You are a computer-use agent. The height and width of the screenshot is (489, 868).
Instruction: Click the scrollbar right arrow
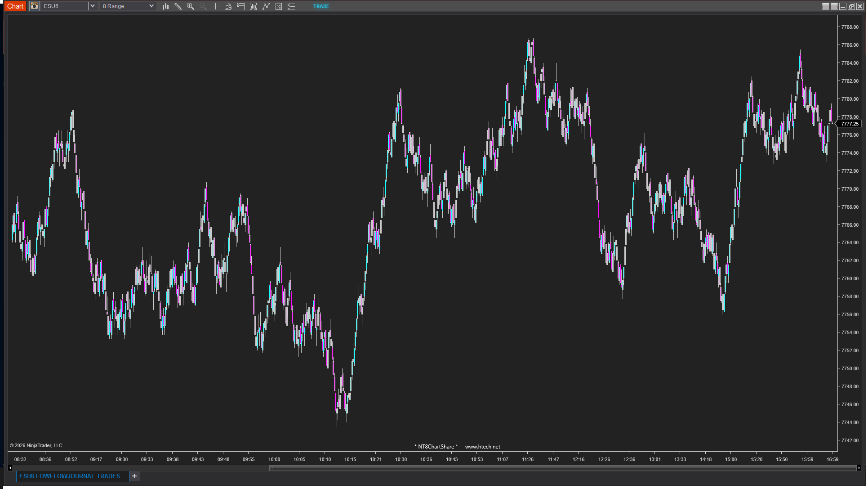coord(859,468)
